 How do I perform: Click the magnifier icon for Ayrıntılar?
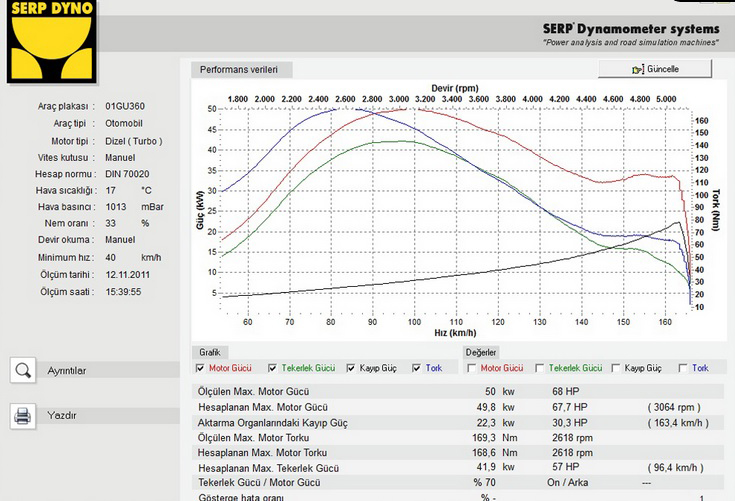(22, 370)
